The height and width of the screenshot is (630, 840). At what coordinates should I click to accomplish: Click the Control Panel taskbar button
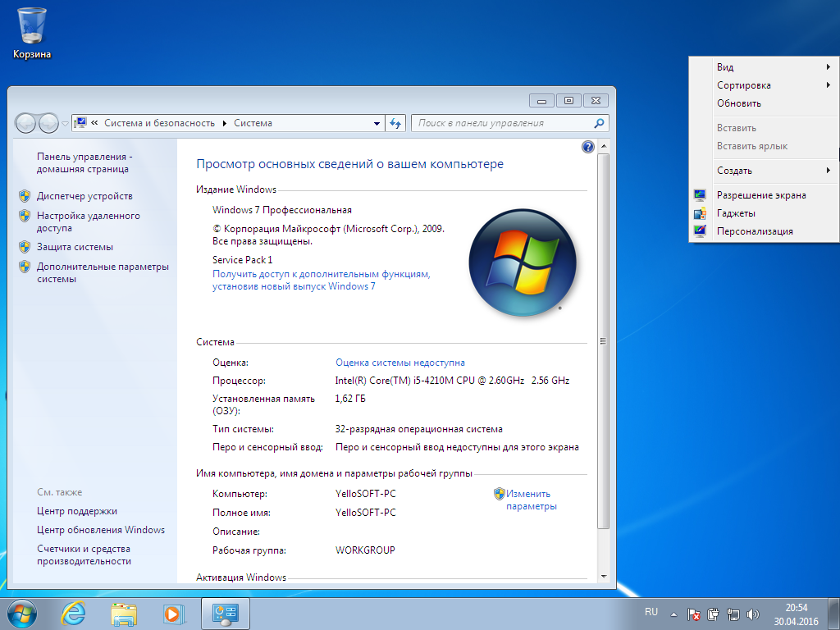pos(225,614)
